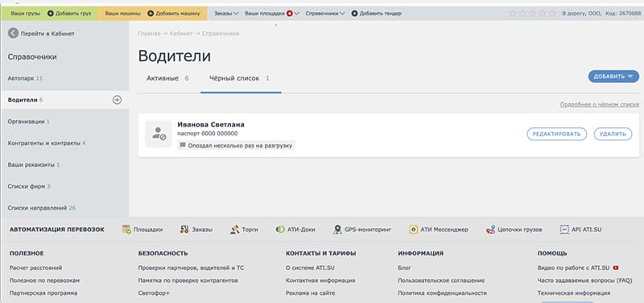Viewport: 644px width, 303px height.
Task: Click the Торги gavel icon
Action: click(234, 230)
